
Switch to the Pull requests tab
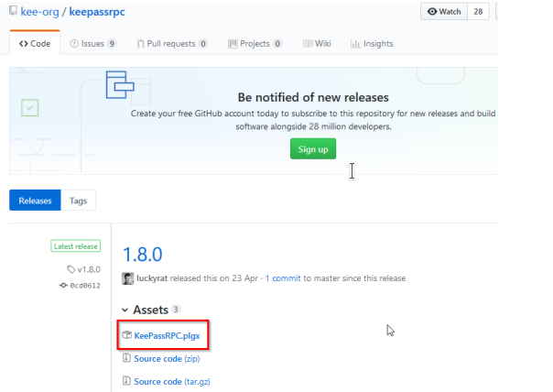point(171,43)
